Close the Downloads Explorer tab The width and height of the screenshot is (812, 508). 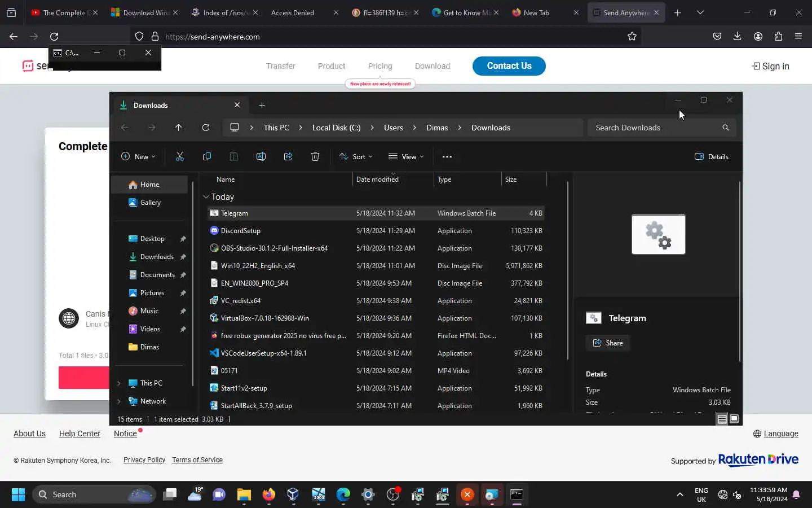pos(237,105)
